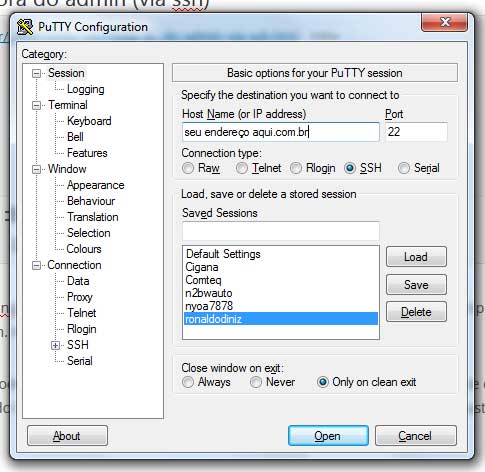The width and height of the screenshot is (485, 472).
Task: Choose Only on clean exit option
Action: click(x=323, y=382)
